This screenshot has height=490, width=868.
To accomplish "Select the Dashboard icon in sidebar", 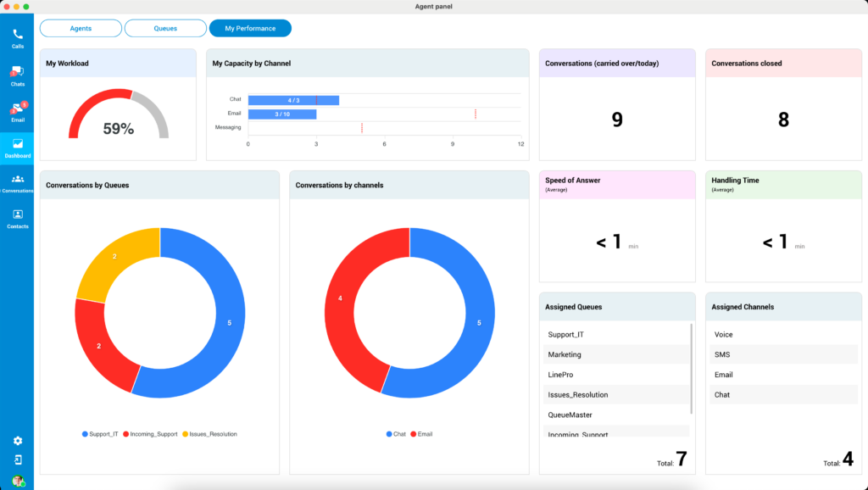I will pyautogui.click(x=17, y=148).
